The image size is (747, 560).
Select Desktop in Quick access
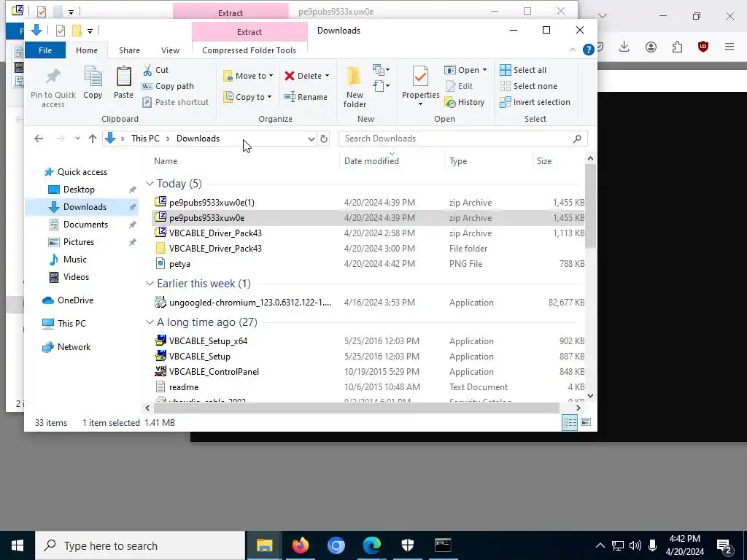coord(79,190)
